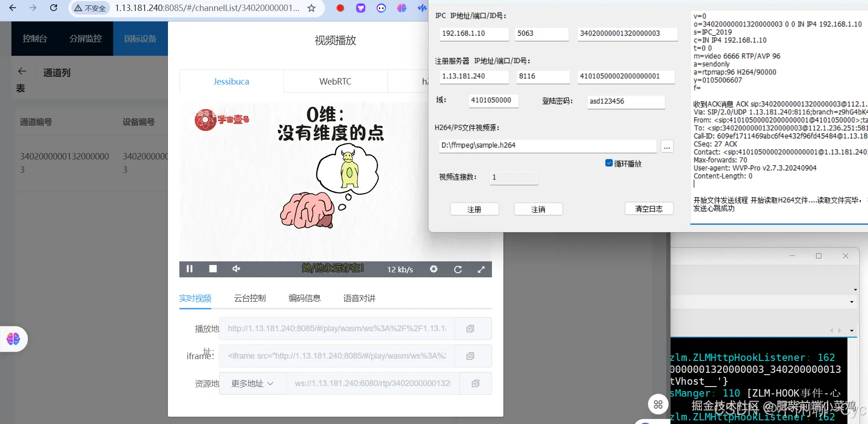Copy the iframe code with the copy icon
The height and width of the screenshot is (424, 868).
471,356
